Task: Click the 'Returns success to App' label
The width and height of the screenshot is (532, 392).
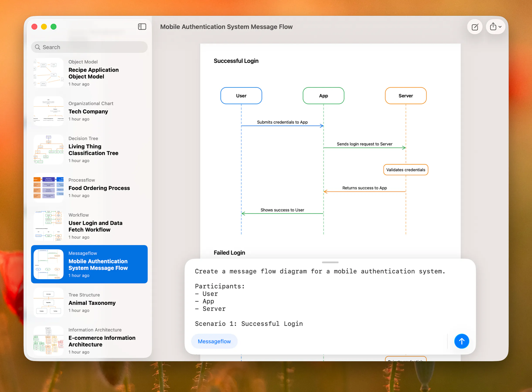Action: [365, 188]
